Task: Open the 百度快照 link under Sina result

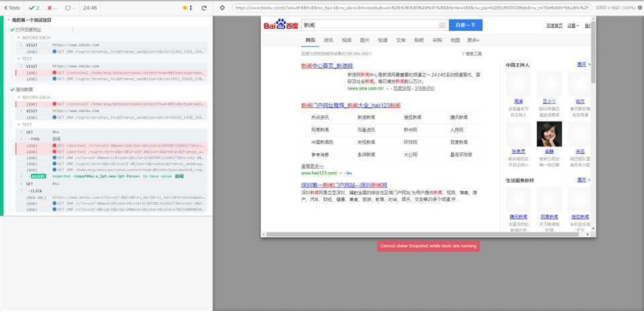Action: tap(402, 88)
